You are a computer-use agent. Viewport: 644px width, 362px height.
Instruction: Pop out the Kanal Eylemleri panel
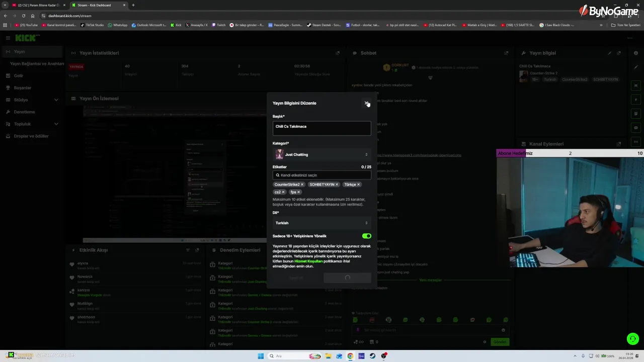click(x=619, y=144)
